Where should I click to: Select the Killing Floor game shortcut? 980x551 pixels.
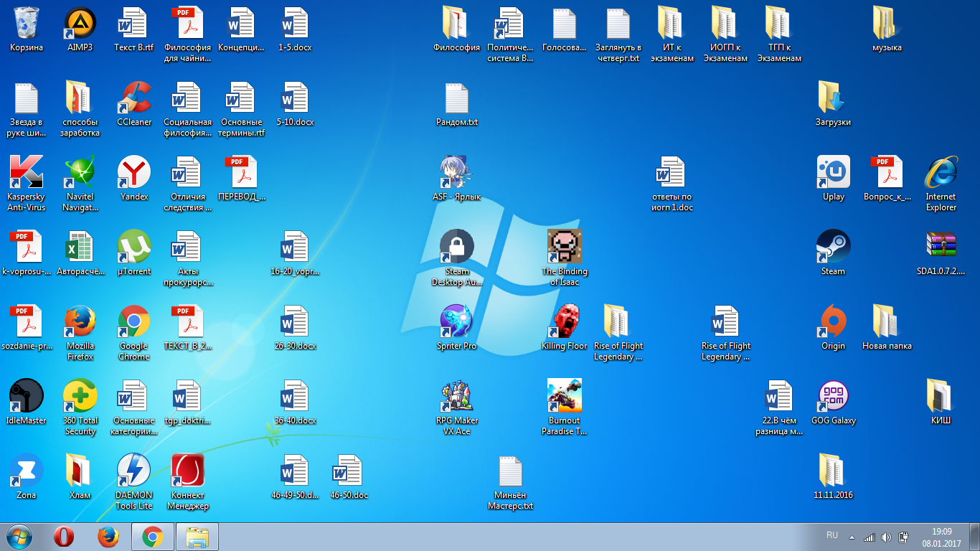(565, 322)
